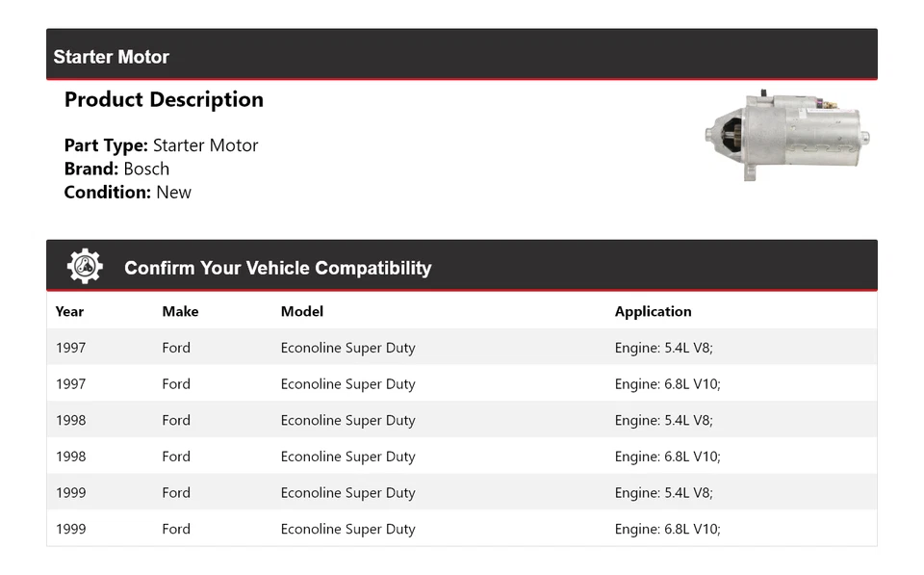The image size is (924, 575).
Task: Click "Econoline Super Duty" in 1999 5.4L row
Action: 347,493
